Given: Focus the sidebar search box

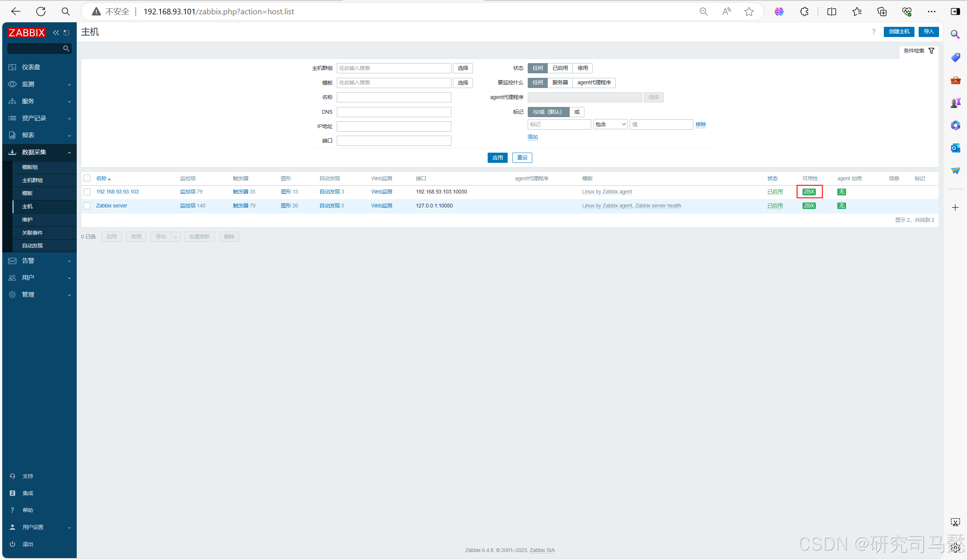Looking at the screenshot, I should (x=39, y=48).
